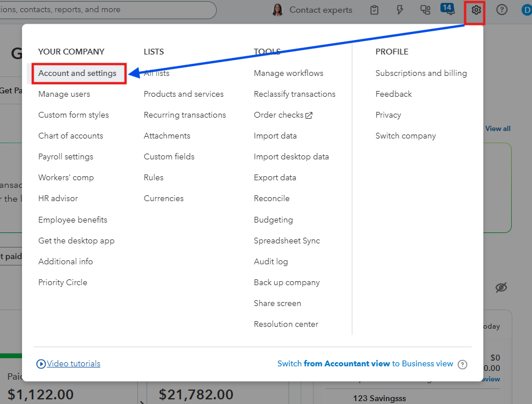Open All lists
The width and height of the screenshot is (532, 404).
pyautogui.click(x=156, y=73)
